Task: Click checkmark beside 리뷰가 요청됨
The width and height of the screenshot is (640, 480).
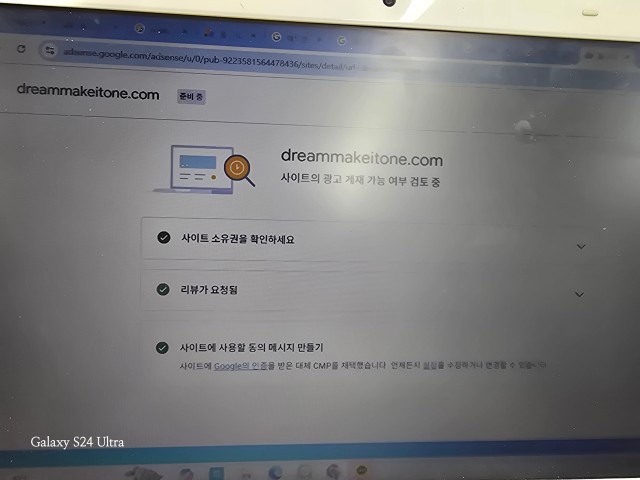Action: tap(163, 289)
